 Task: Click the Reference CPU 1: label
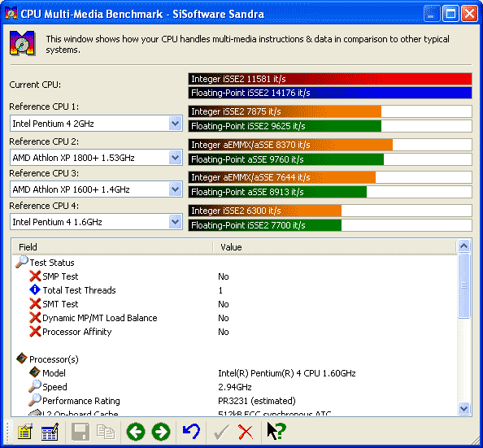click(44, 107)
